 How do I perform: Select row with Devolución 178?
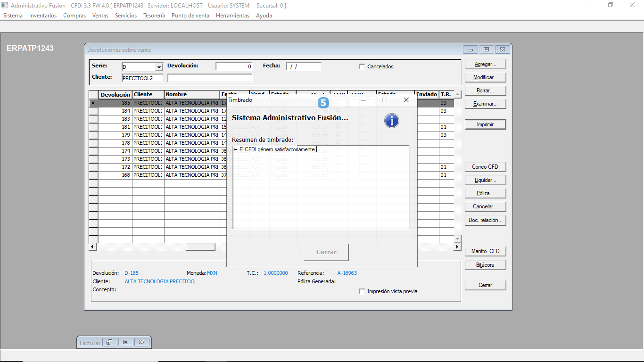pyautogui.click(x=272, y=143)
